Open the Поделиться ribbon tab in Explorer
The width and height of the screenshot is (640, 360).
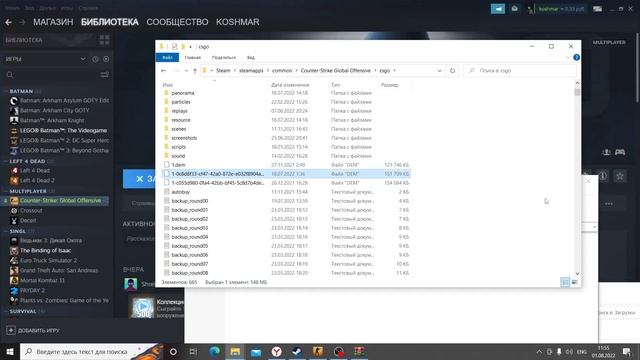tap(224, 58)
